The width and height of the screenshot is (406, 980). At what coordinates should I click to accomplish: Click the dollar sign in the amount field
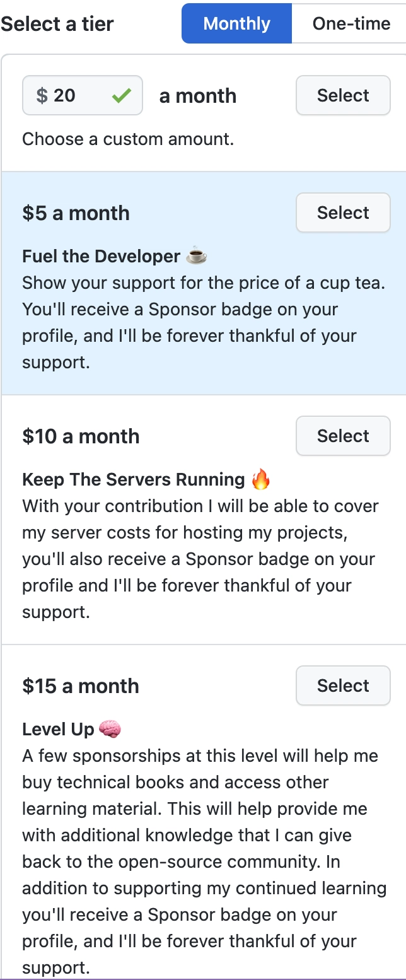42,96
